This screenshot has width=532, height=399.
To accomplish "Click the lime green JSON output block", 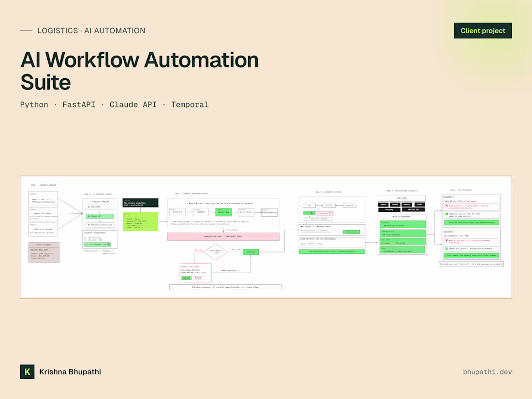I will pyautogui.click(x=140, y=222).
